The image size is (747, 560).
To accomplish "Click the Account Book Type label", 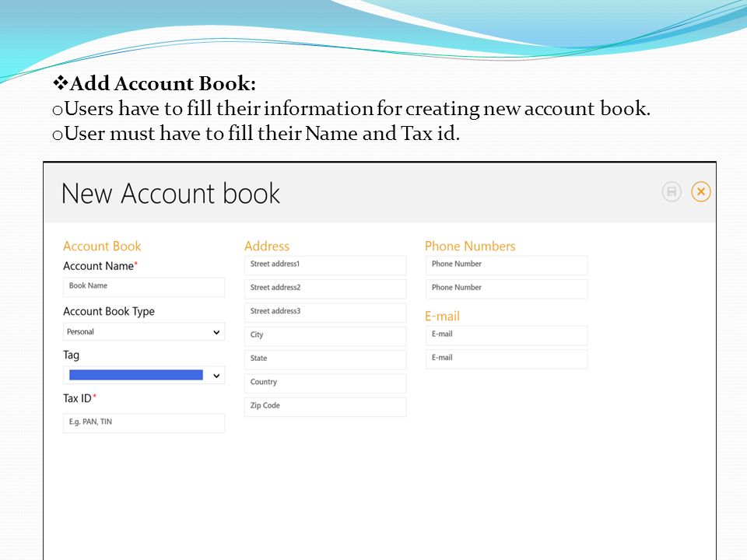I will [109, 311].
